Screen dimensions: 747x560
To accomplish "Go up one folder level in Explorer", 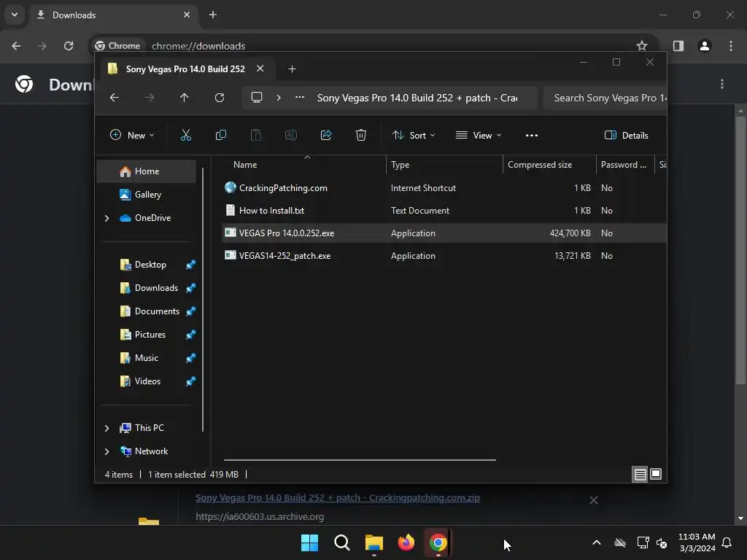I will pyautogui.click(x=185, y=98).
